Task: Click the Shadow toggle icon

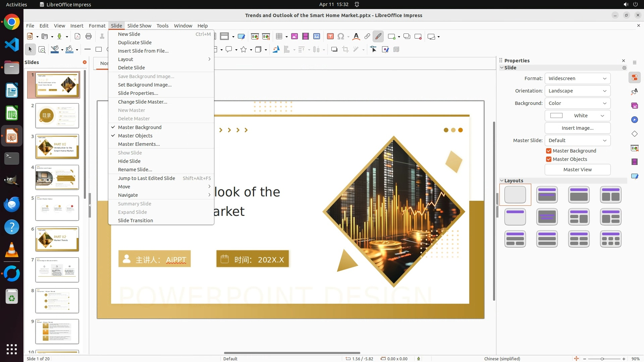Action: 334,50
